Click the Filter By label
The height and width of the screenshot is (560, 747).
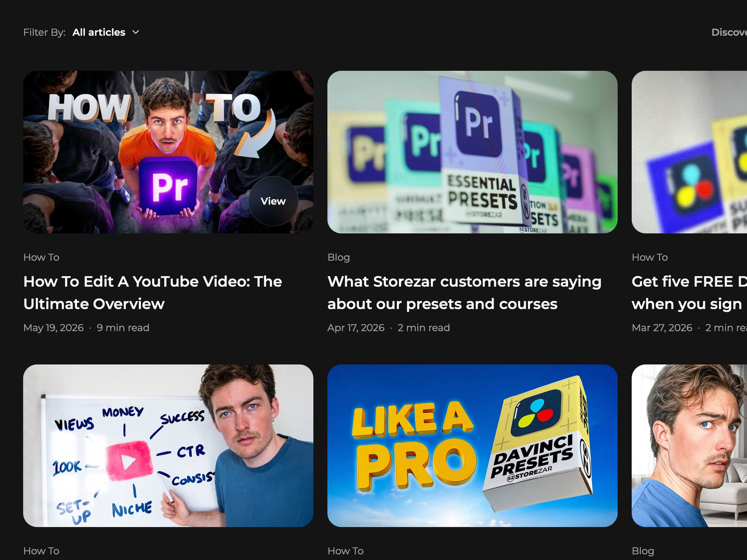tap(44, 32)
